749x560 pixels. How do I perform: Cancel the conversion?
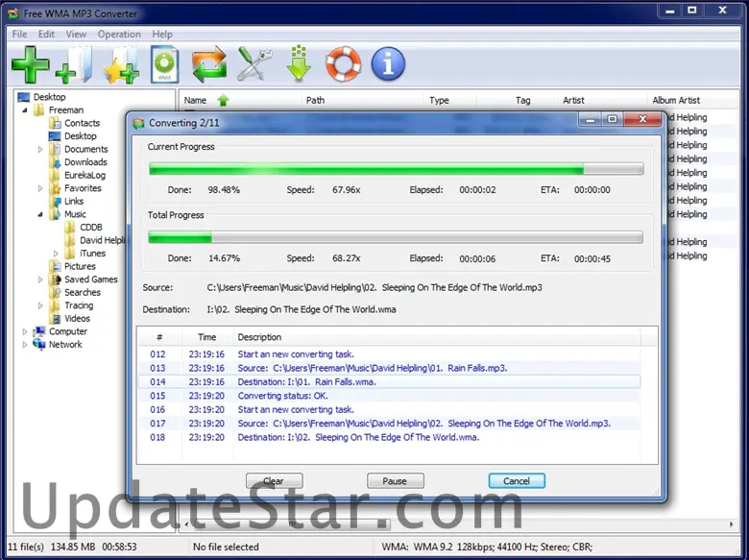click(517, 480)
